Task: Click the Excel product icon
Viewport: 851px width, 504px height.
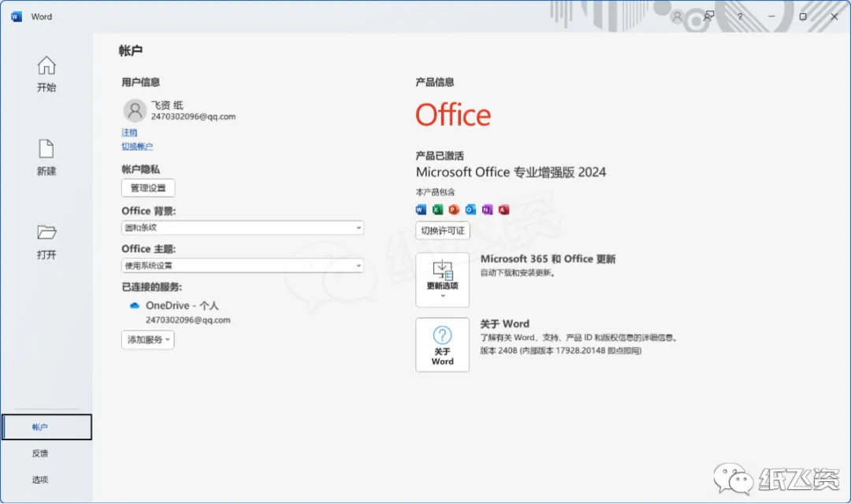Action: click(x=437, y=209)
